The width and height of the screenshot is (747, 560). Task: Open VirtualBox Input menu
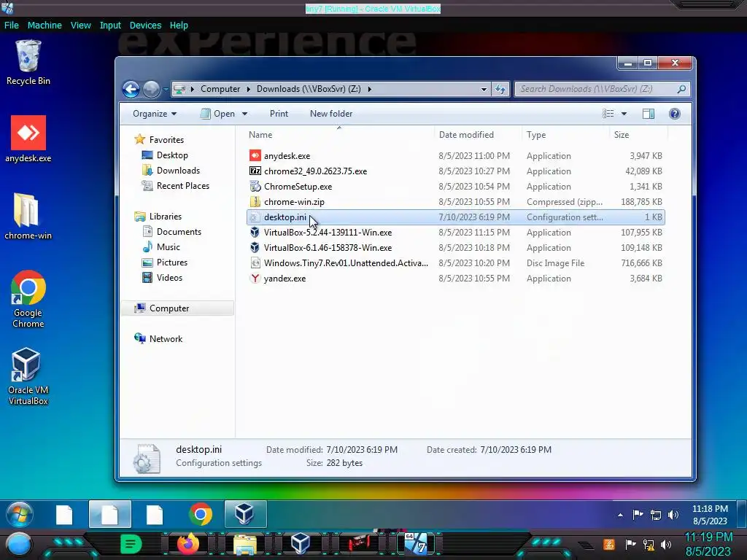click(110, 26)
